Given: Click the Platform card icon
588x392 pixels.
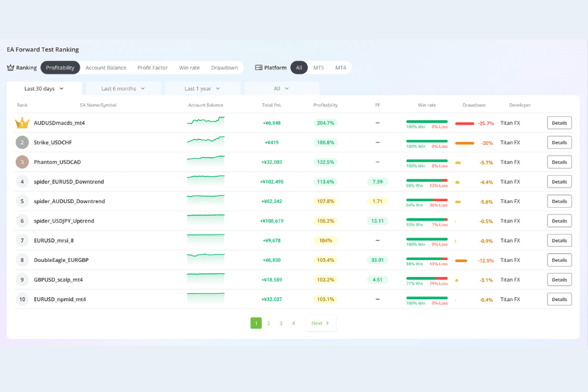Looking at the screenshot, I should (259, 67).
